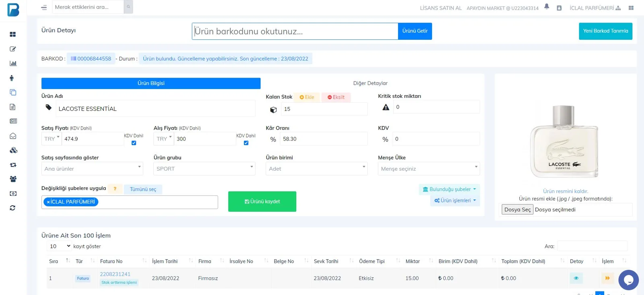644x295 pixels.
Task: Open the edit pencil icon in sidebar
Action: click(13, 49)
